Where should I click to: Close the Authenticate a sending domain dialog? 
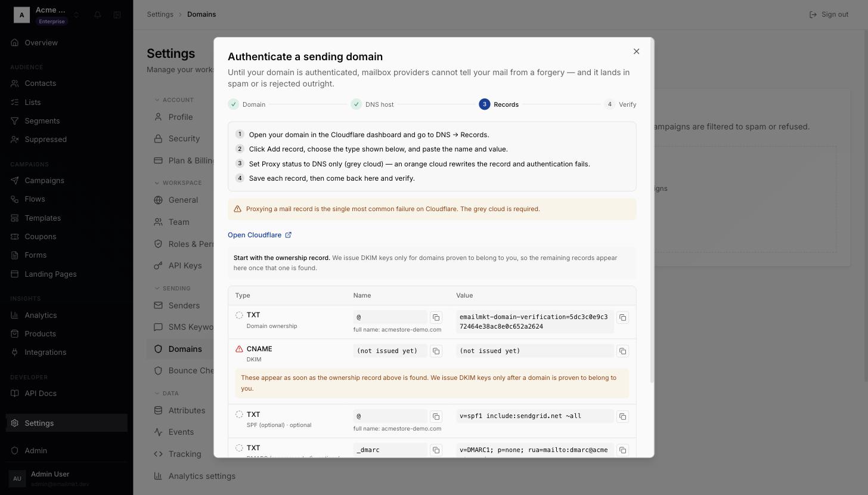point(636,51)
